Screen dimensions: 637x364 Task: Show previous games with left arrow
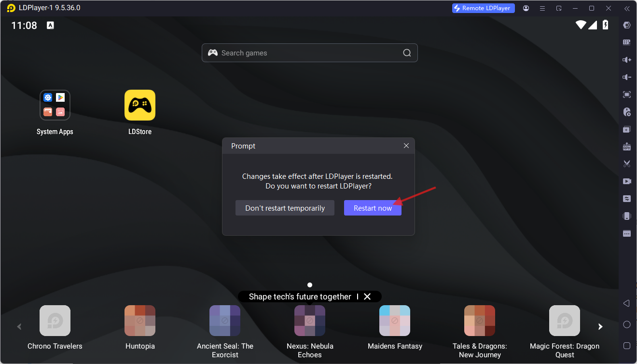(x=19, y=326)
